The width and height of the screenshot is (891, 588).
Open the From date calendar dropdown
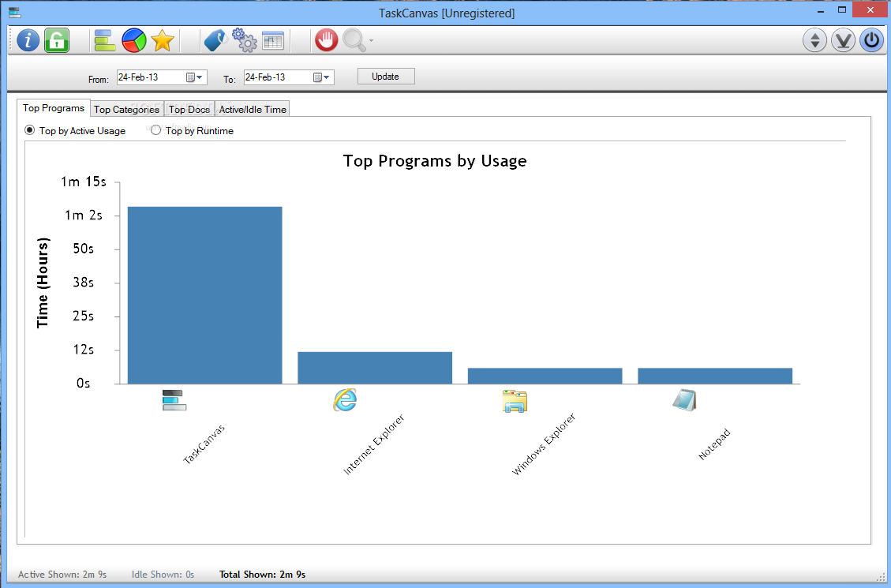[x=195, y=77]
